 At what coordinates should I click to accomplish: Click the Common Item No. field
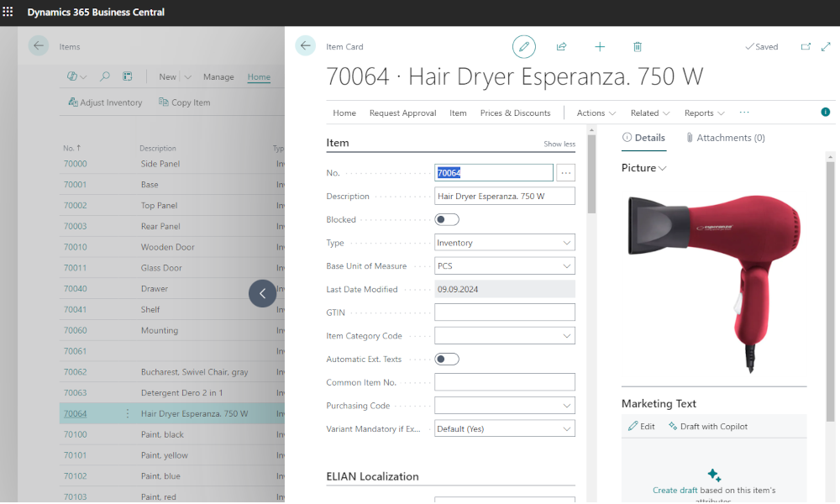tap(505, 382)
